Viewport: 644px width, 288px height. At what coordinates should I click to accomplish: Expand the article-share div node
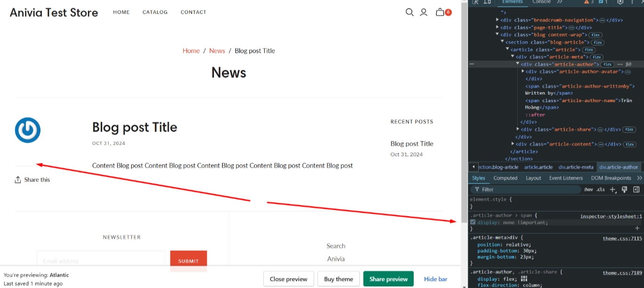point(518,129)
